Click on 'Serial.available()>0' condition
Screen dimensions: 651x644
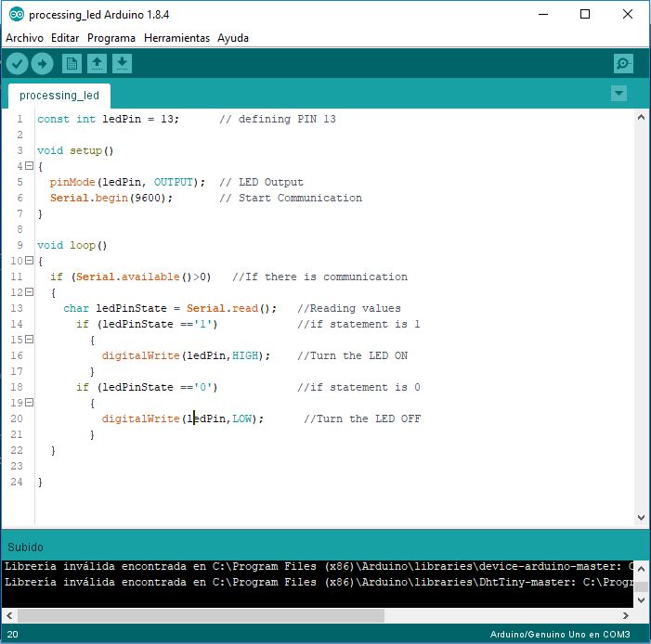click(x=140, y=277)
